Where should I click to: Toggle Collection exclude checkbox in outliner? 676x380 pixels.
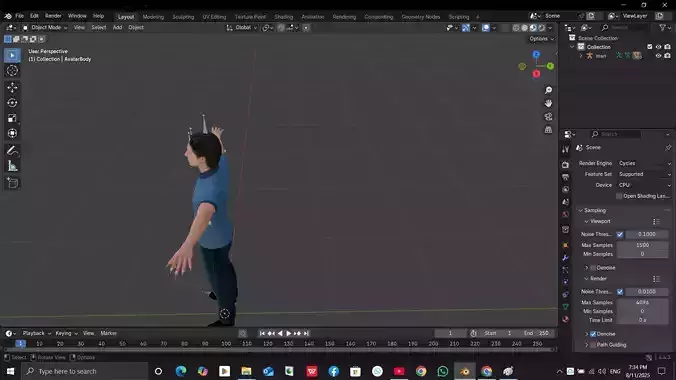(x=649, y=47)
